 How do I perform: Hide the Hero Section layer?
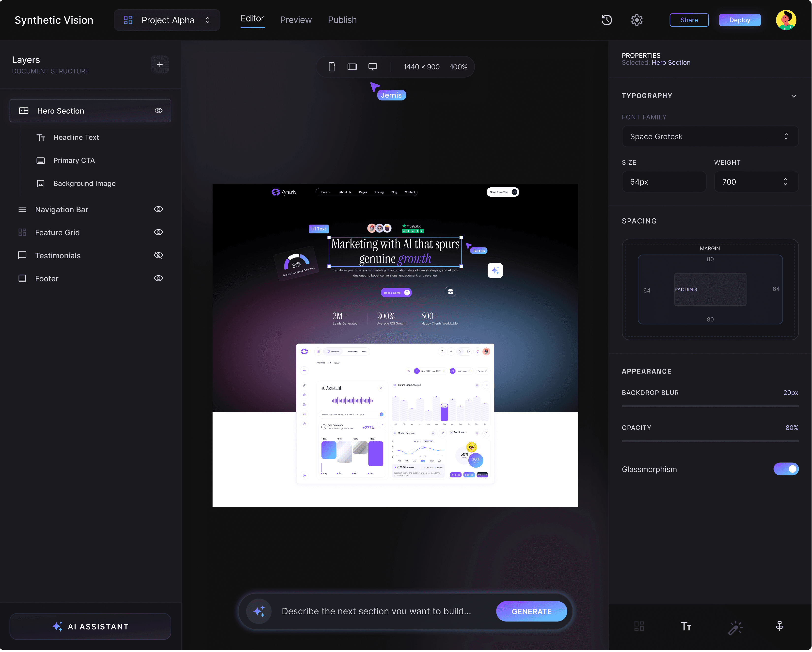[x=159, y=111]
